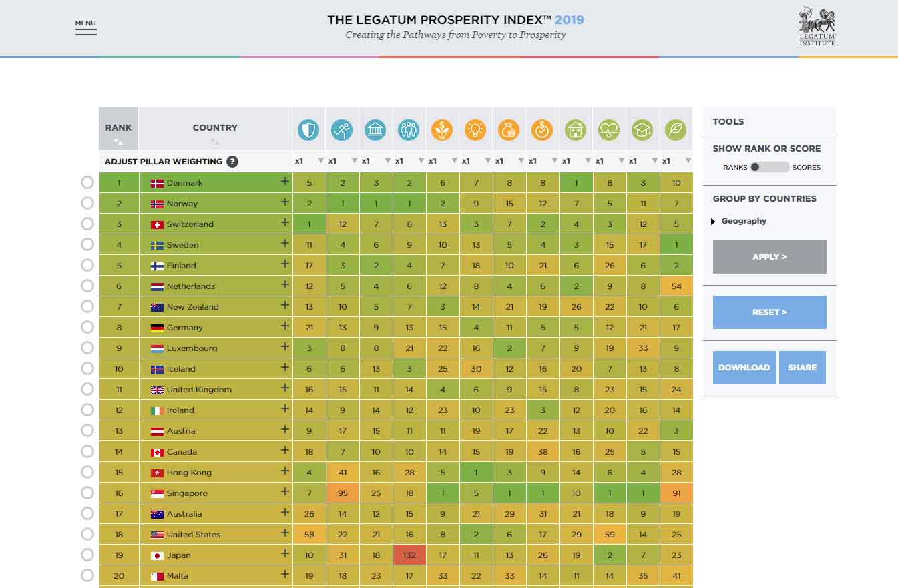Open the x1 weighting dropdown under the heart icon

(x=610, y=161)
